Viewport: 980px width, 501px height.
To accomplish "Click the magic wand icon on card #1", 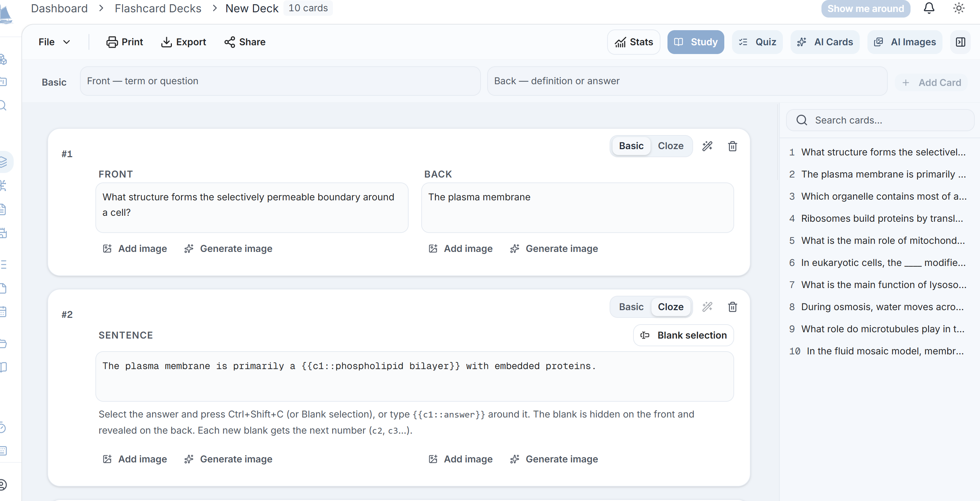I will coord(707,146).
